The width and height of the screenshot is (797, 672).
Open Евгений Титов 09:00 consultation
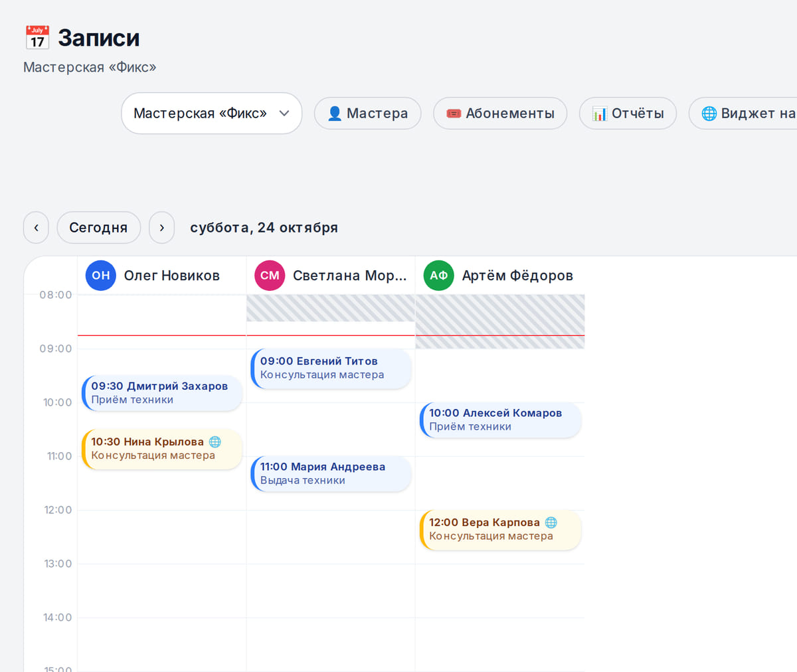point(331,369)
